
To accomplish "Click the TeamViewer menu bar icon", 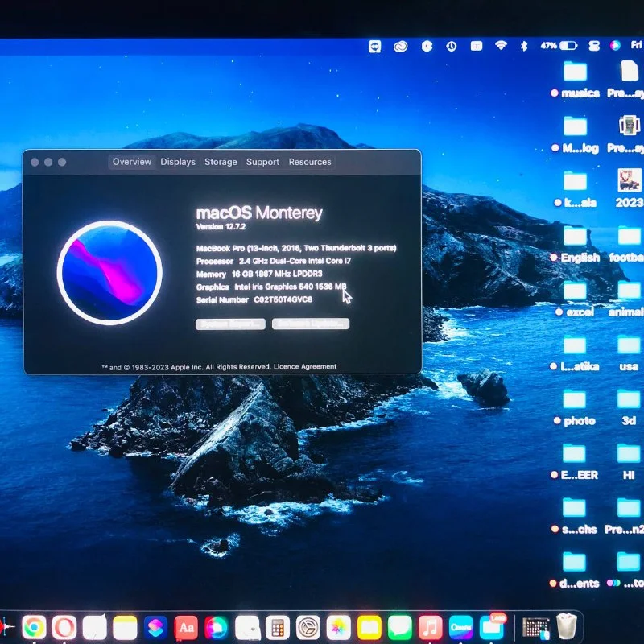I will [x=375, y=47].
